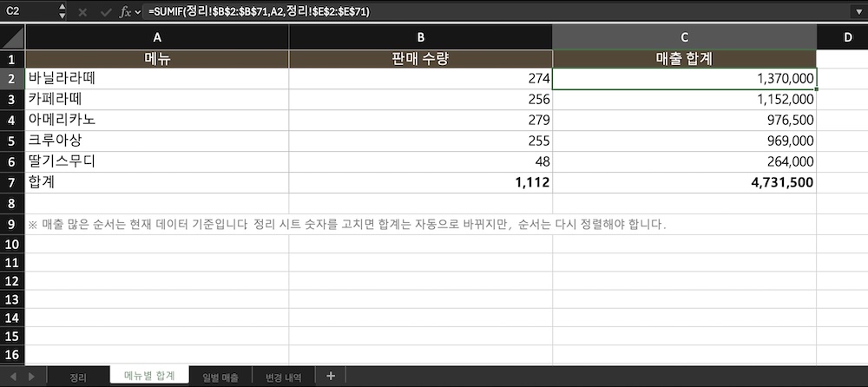Viewport: 868px width, 387px height.
Task: Select the 합계 label cell
Action: point(157,183)
